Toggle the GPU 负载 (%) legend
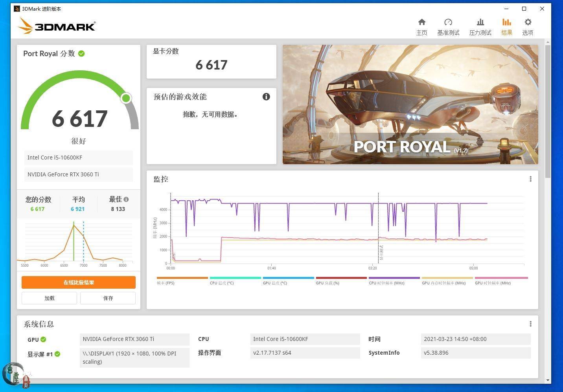The image size is (563, 392). click(341, 281)
